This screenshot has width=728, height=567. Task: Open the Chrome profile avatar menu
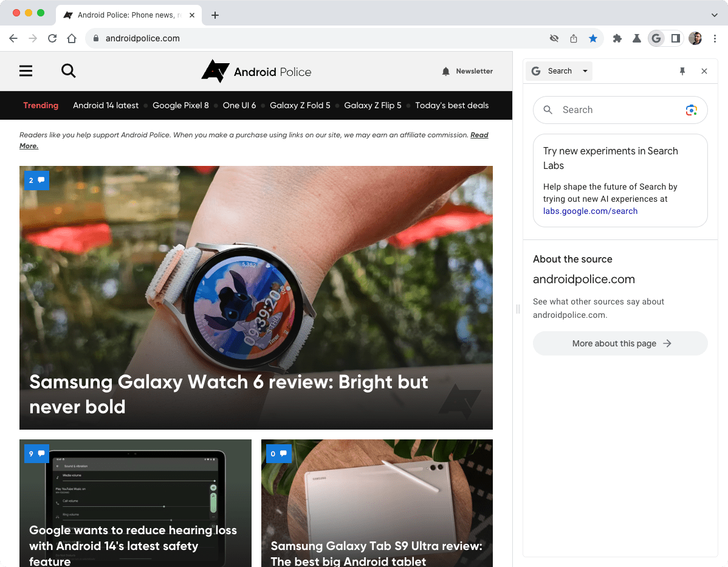point(695,38)
